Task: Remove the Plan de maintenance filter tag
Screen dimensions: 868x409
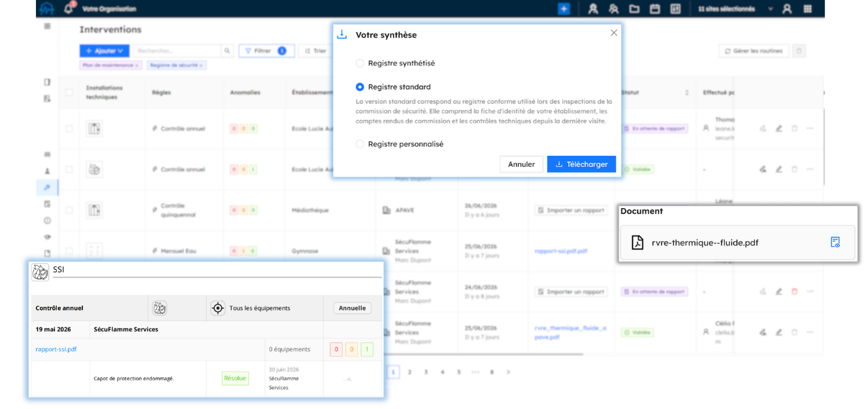Action: pyautogui.click(x=137, y=65)
